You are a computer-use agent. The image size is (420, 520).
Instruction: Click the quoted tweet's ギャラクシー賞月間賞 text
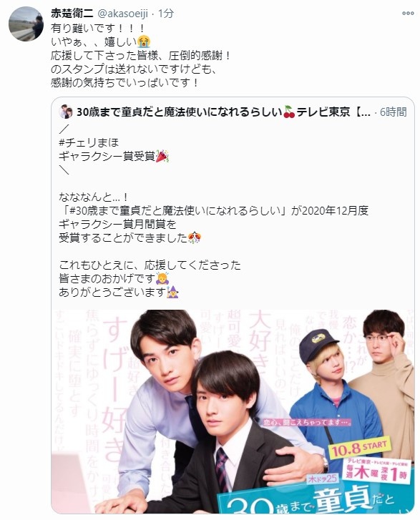point(112,224)
